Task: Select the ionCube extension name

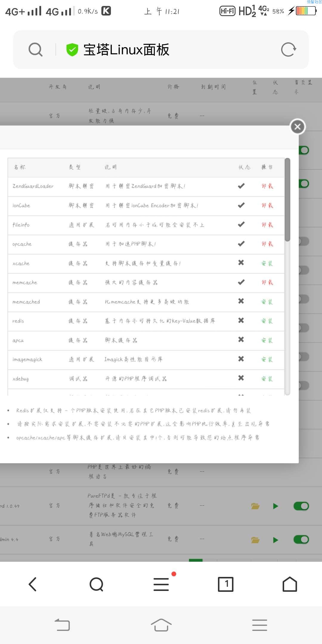Action: pyautogui.click(x=21, y=205)
